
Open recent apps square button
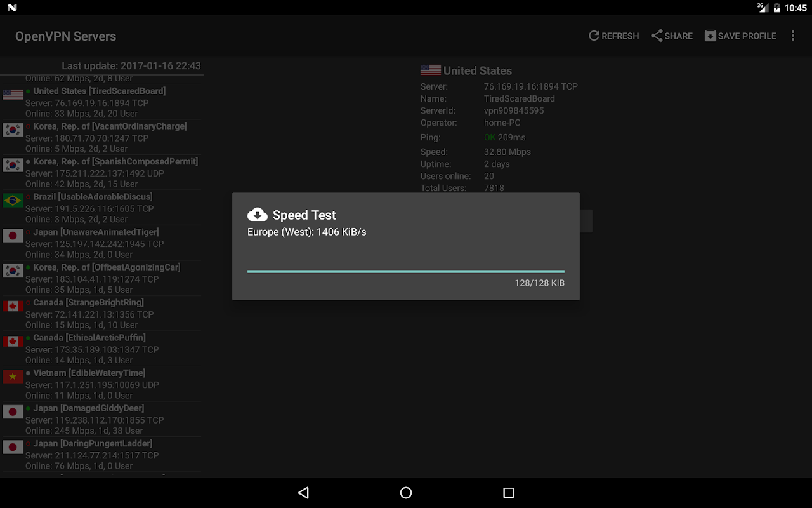tap(508, 493)
